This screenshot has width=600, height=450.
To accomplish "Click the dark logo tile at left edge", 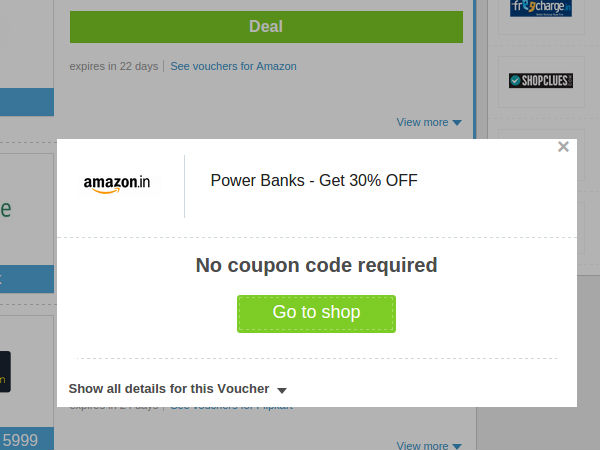I will pyautogui.click(x=5, y=370).
